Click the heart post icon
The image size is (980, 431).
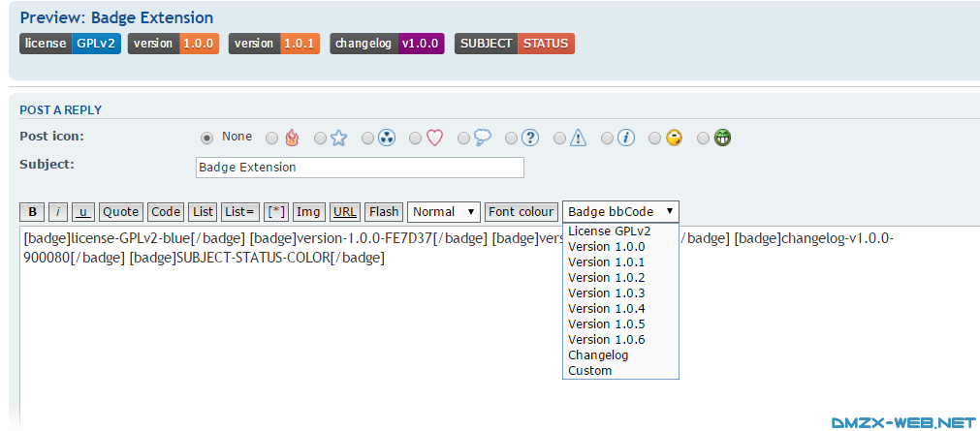(x=434, y=138)
